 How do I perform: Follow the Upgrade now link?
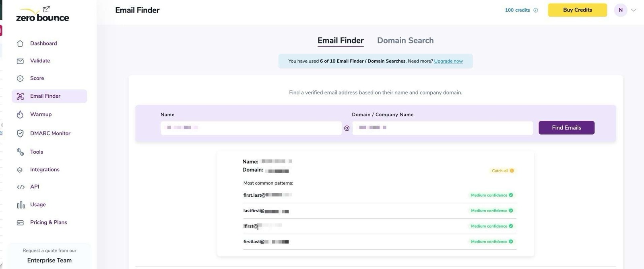click(x=448, y=61)
